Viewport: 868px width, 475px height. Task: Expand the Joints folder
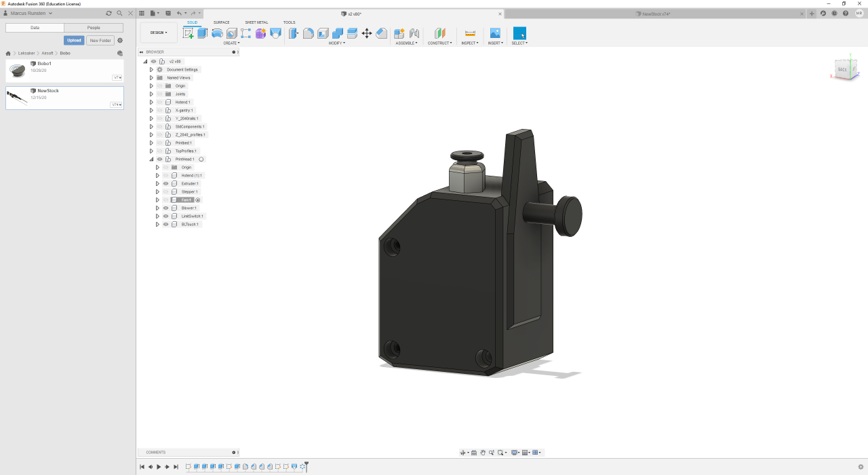pyautogui.click(x=151, y=94)
